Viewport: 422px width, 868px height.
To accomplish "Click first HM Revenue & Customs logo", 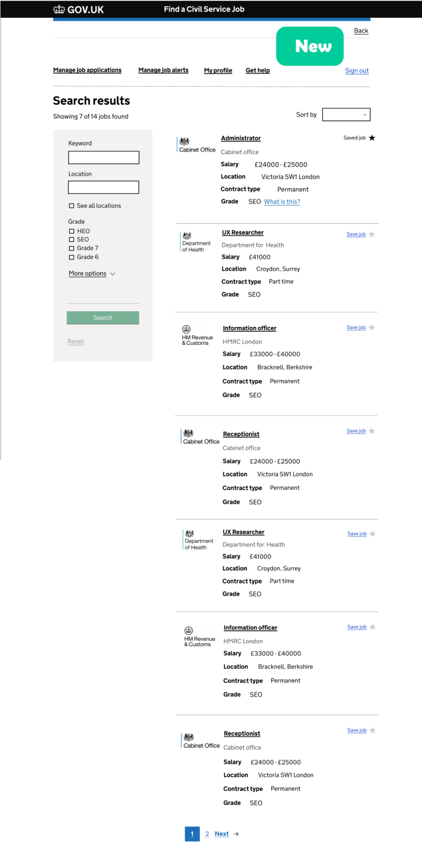I will coord(186,329).
